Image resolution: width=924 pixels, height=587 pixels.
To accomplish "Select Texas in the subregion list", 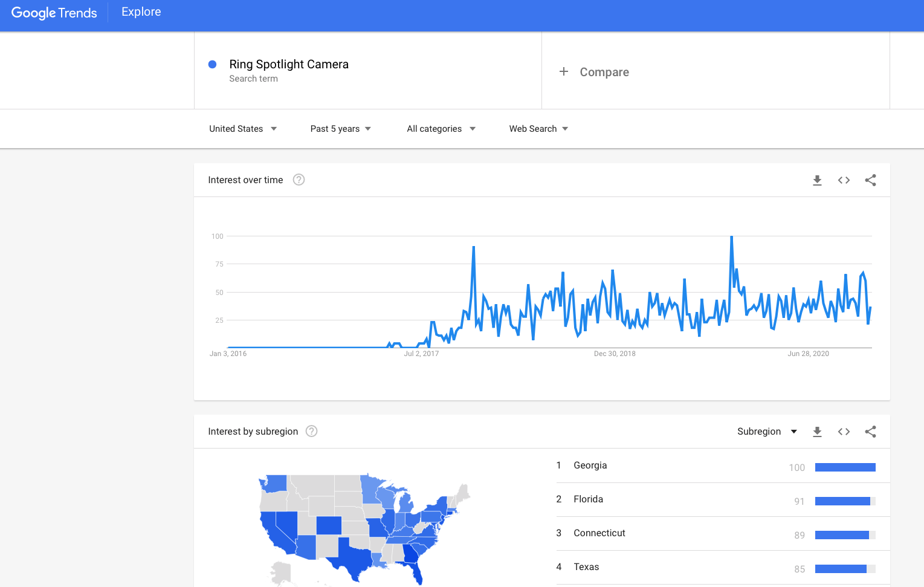I will (x=723, y=567).
